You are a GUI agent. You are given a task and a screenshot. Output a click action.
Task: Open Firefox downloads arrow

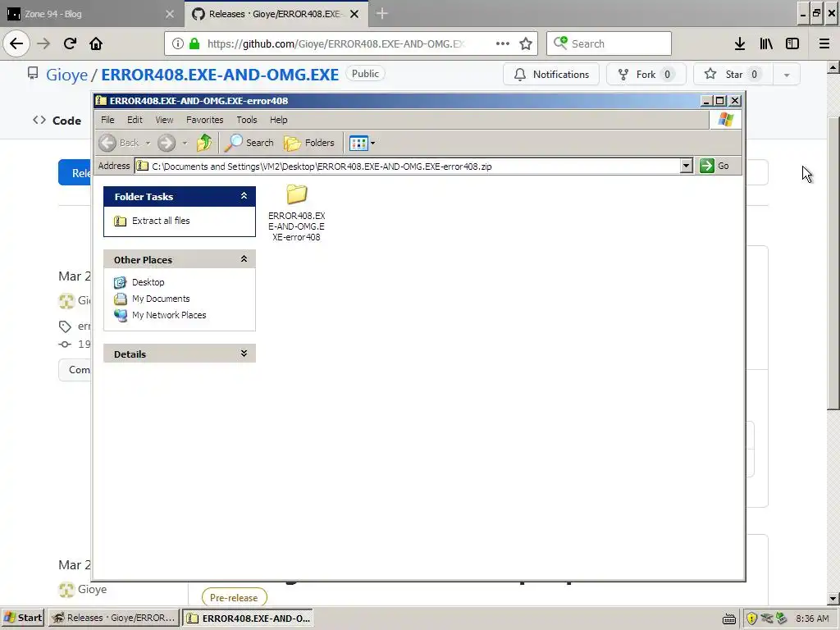coord(740,43)
